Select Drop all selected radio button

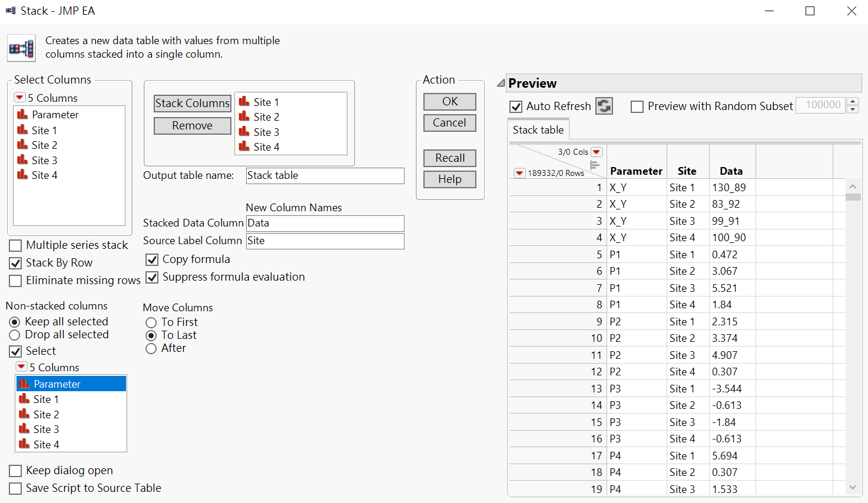[x=15, y=335]
